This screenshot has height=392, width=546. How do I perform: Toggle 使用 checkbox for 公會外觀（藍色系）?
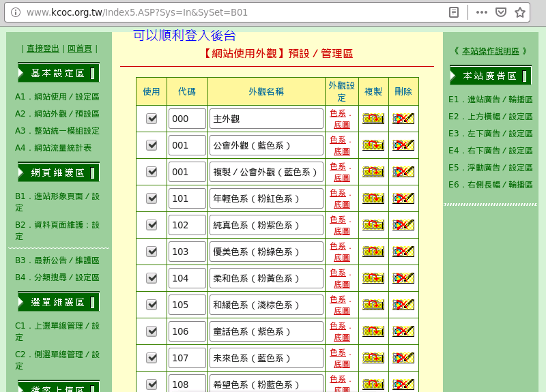coord(152,145)
